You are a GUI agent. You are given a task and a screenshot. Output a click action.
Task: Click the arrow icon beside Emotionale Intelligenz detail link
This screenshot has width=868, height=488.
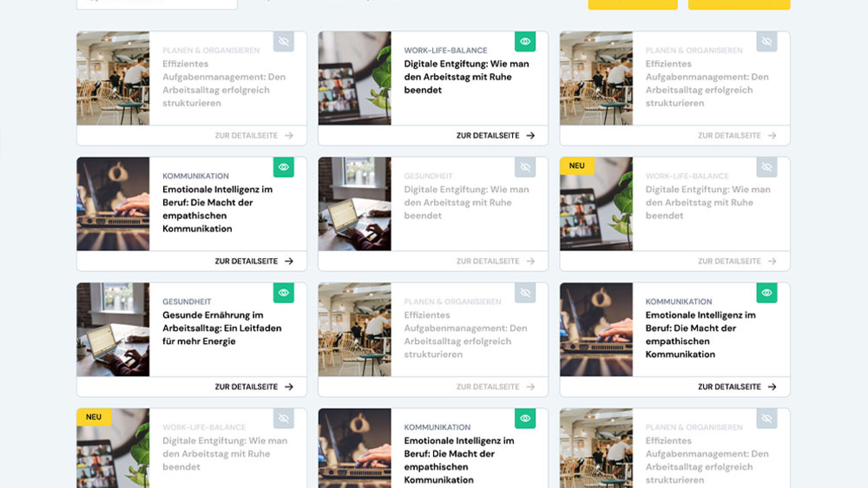click(x=289, y=261)
